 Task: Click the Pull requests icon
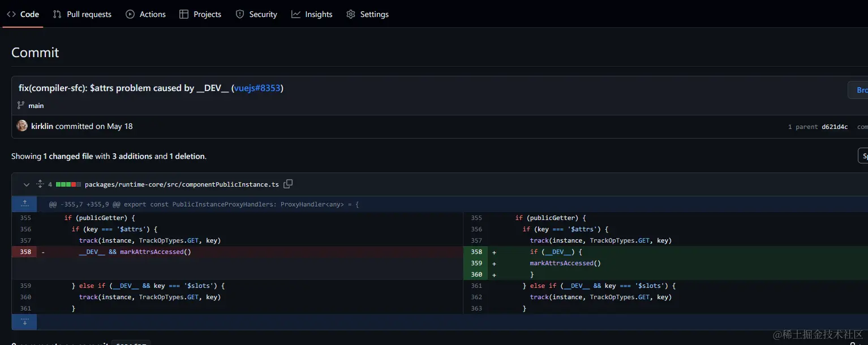click(57, 14)
